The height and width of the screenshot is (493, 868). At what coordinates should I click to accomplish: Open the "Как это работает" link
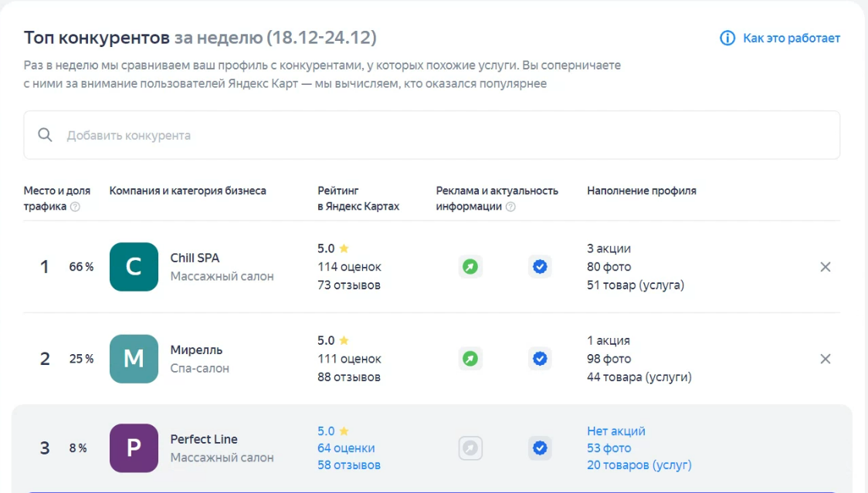pos(791,39)
